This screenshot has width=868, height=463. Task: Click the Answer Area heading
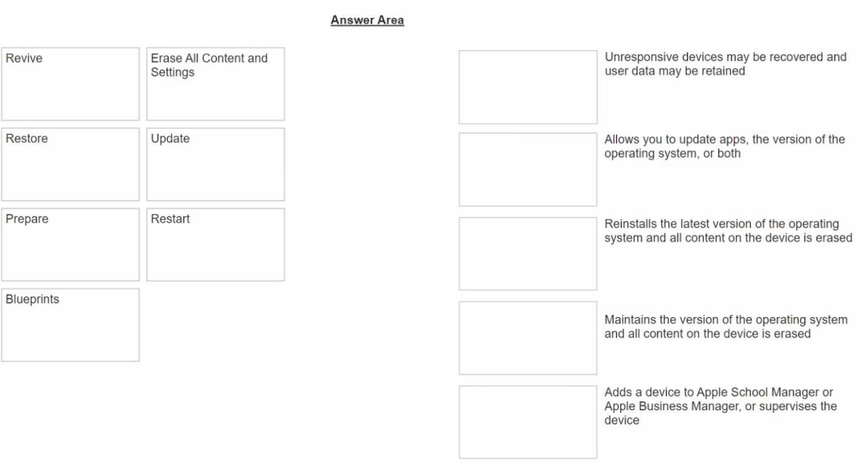(367, 20)
